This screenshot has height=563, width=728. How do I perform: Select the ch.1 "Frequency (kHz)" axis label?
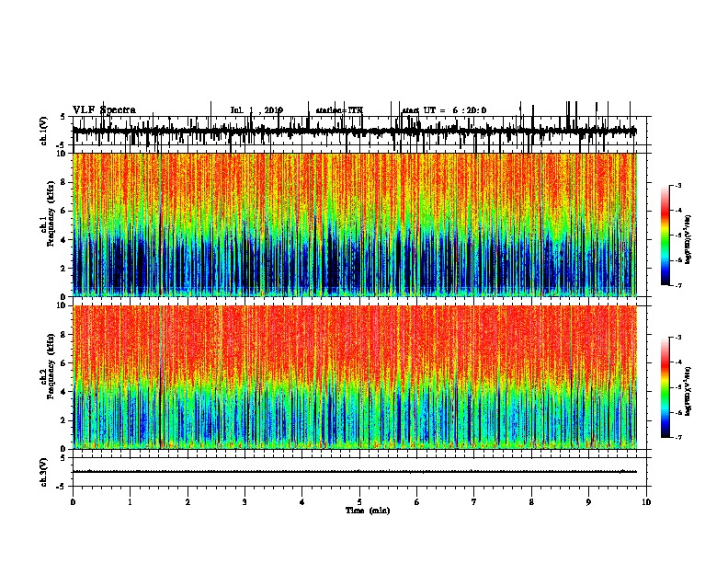[x=51, y=214]
